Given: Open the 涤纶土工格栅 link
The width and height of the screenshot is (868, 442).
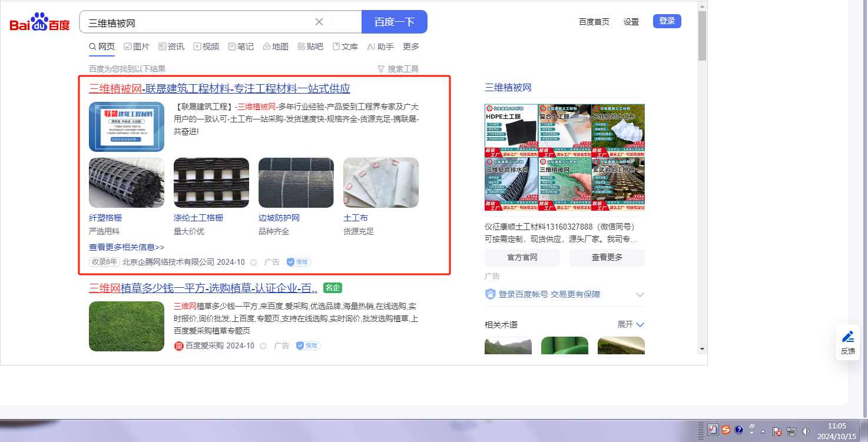Looking at the screenshot, I should [198, 218].
